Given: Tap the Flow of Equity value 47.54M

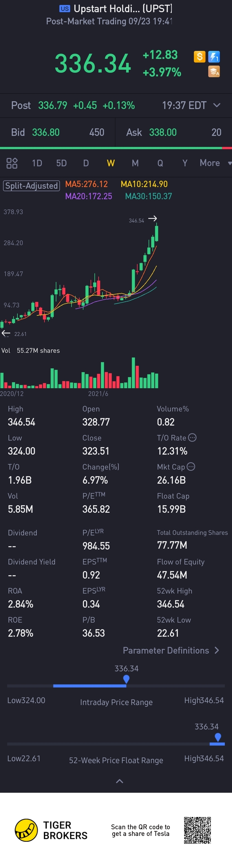Looking at the screenshot, I should click(x=172, y=575).
